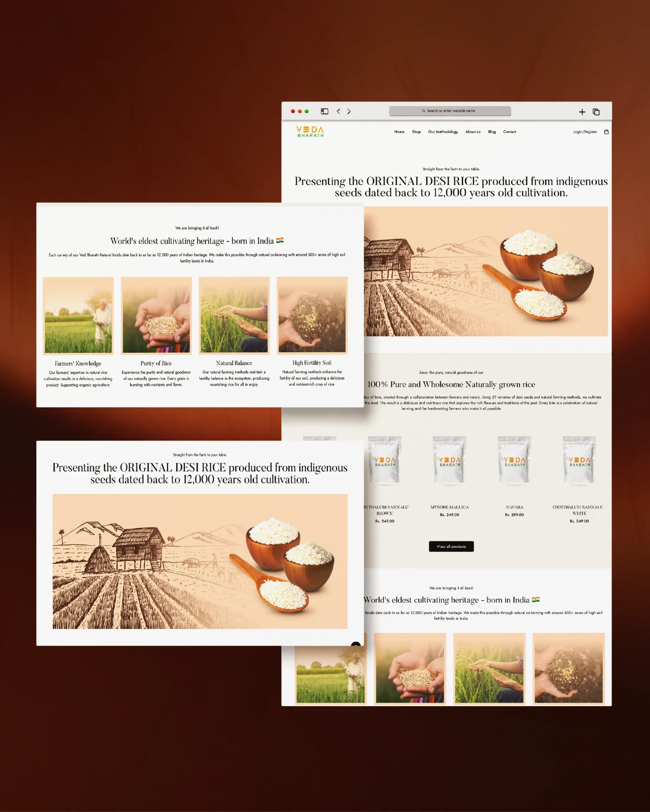Click 'Straight from the farm' text in browser
The width and height of the screenshot is (650, 812).
pos(451,169)
